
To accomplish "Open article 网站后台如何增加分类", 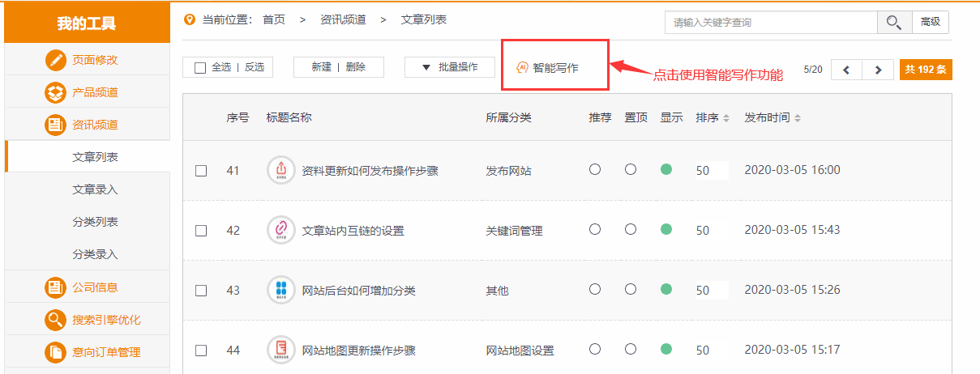I will click(358, 291).
